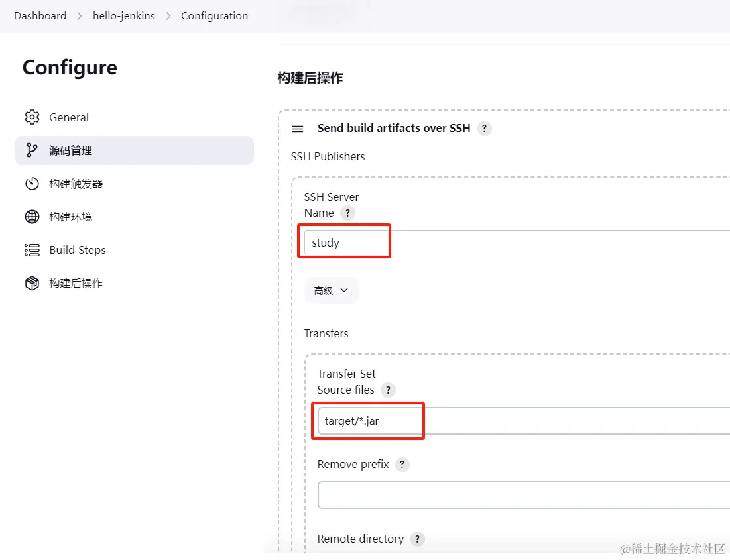This screenshot has width=730, height=560.
Task: Click the 源码管理 branch icon
Action: pyautogui.click(x=32, y=150)
